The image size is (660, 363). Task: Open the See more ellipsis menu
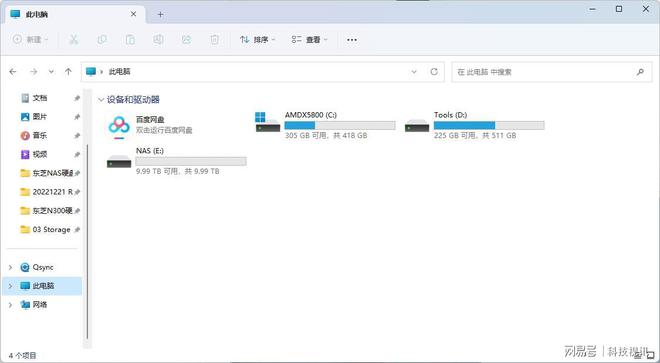(352, 40)
